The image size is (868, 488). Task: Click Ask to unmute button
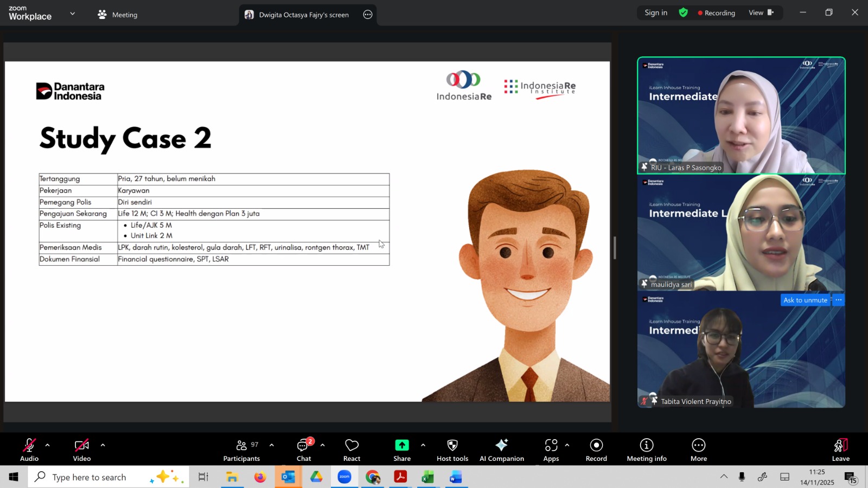pos(805,300)
